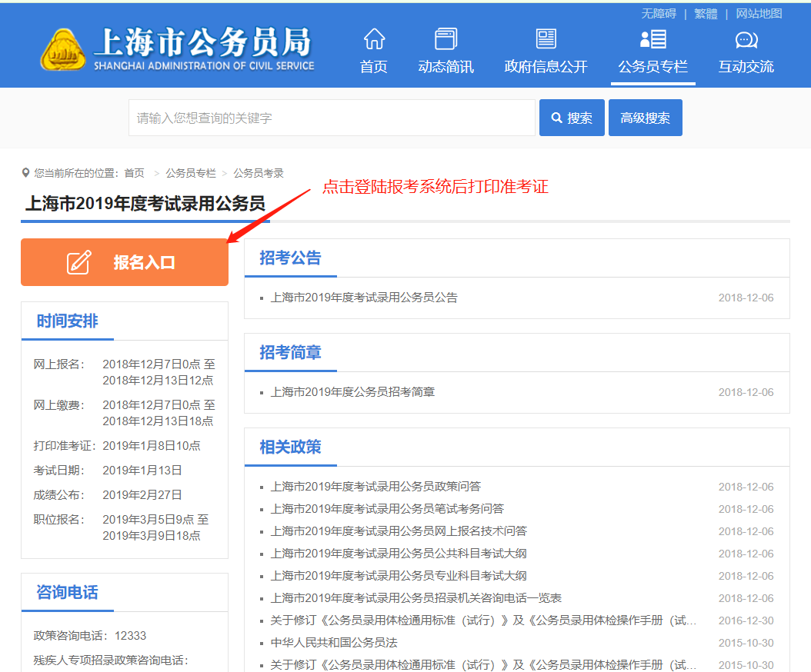Click the 招考简章 section heading

(x=290, y=352)
